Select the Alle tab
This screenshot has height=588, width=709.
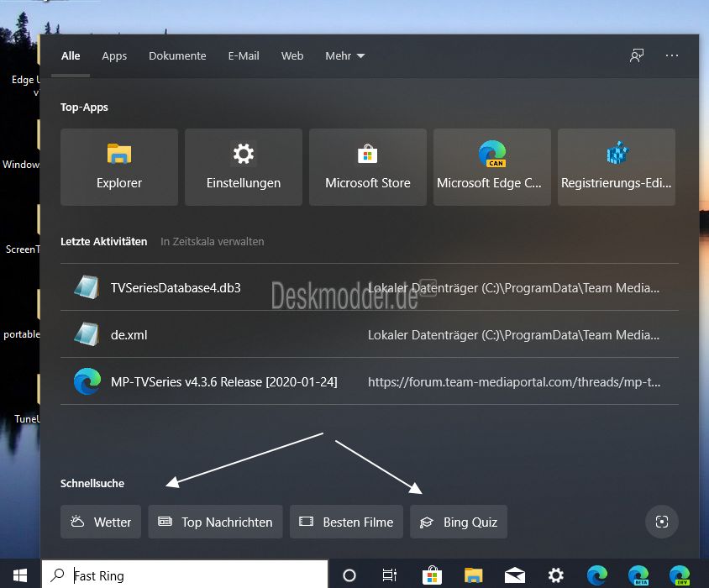click(71, 56)
